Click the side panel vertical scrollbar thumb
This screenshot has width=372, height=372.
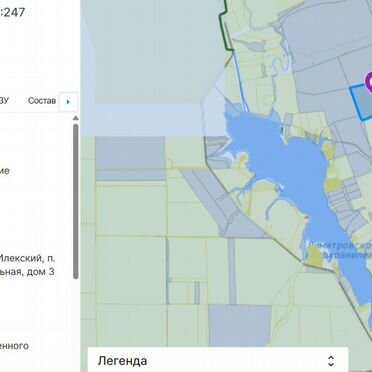pyautogui.click(x=76, y=201)
